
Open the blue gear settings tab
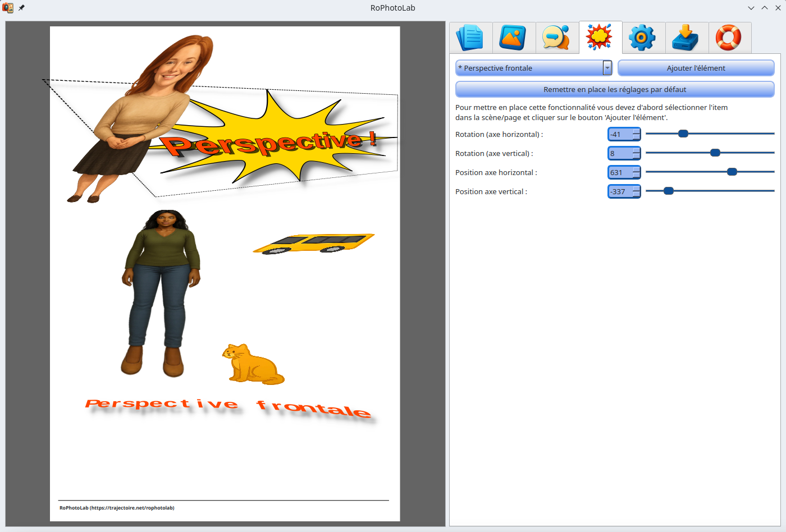click(x=643, y=38)
